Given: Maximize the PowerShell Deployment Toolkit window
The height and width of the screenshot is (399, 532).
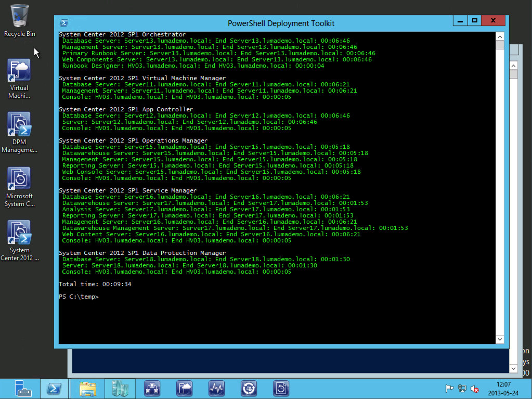Looking at the screenshot, I should [x=475, y=21].
